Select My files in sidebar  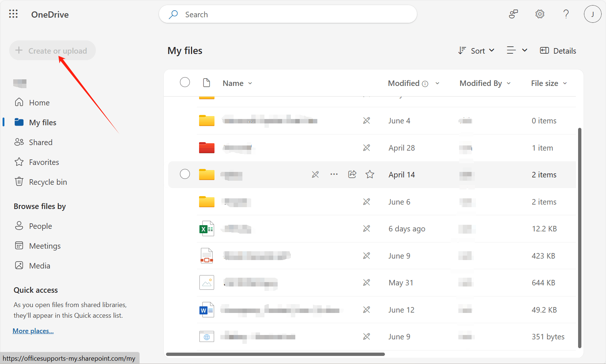[35, 122]
